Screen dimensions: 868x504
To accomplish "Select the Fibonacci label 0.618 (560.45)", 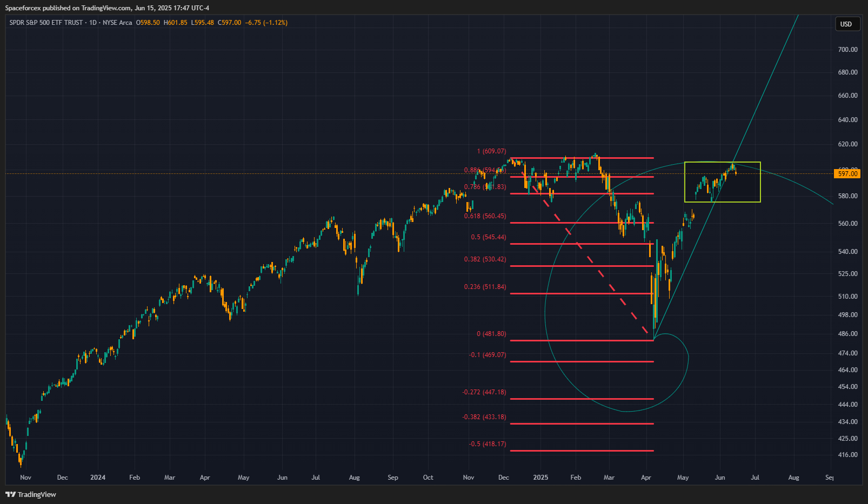I will (485, 216).
